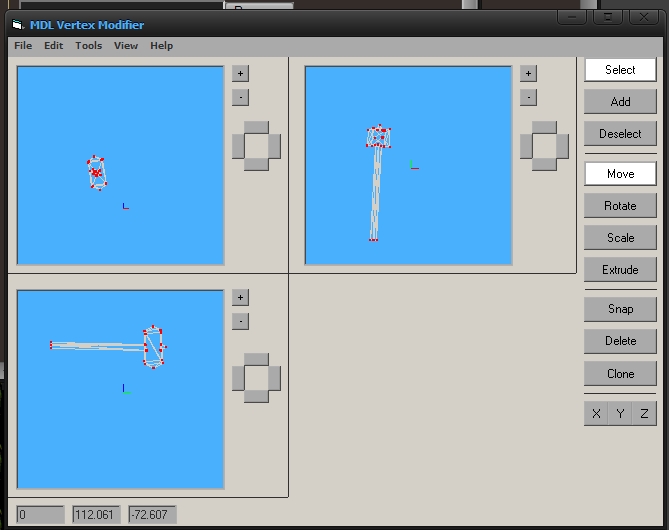Enable the Rotate transform tool

pyautogui.click(x=620, y=206)
